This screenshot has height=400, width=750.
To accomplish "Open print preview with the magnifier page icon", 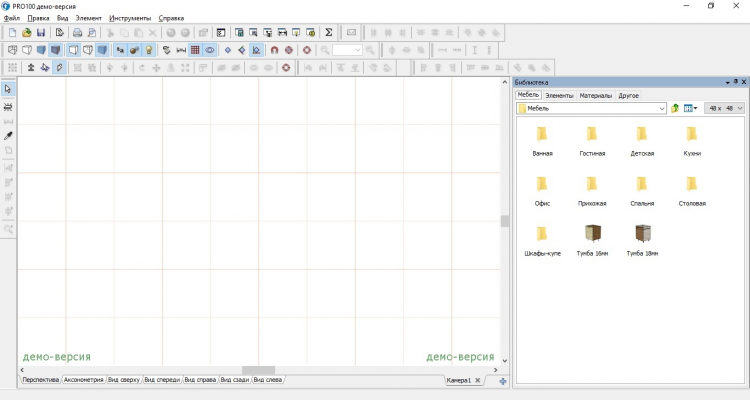I will 92,33.
